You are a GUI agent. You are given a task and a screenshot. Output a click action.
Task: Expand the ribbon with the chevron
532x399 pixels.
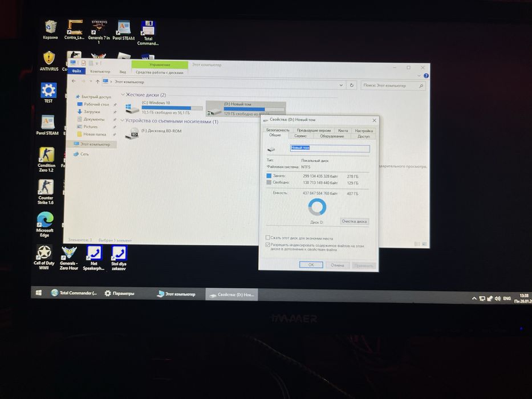pyautogui.click(x=419, y=76)
